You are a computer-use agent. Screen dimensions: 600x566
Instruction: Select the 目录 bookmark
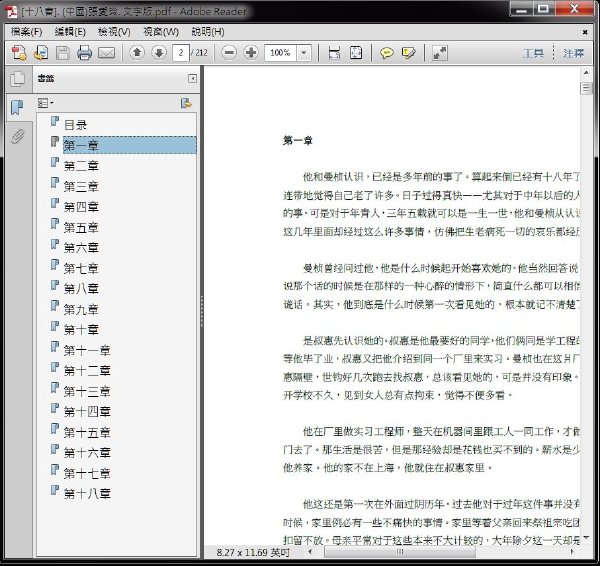75,125
